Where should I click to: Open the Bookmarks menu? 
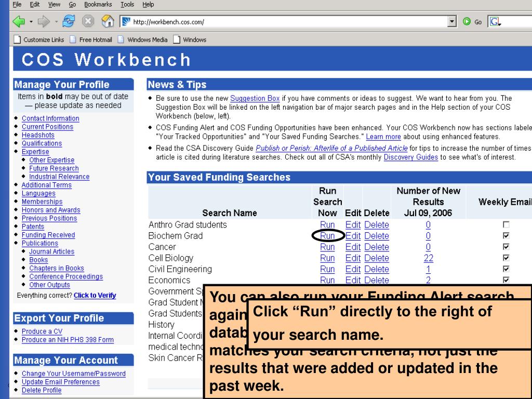pos(98,4)
